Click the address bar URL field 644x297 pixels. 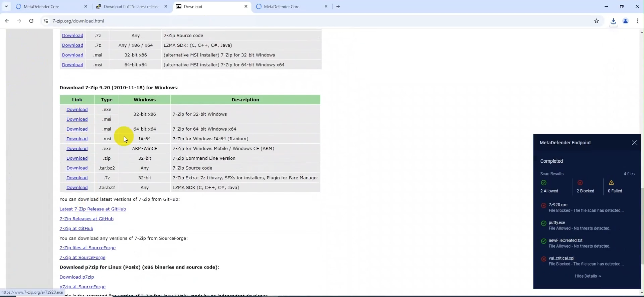pyautogui.click(x=319, y=21)
